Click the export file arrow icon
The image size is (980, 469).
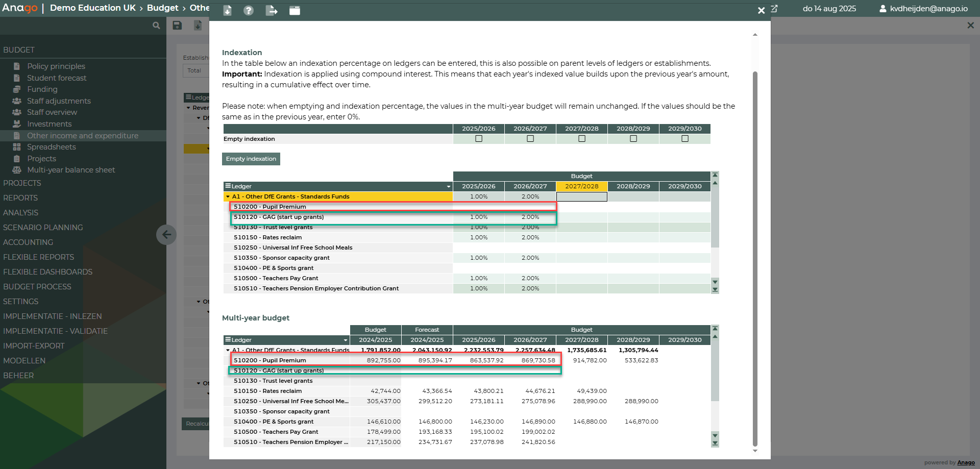point(272,11)
